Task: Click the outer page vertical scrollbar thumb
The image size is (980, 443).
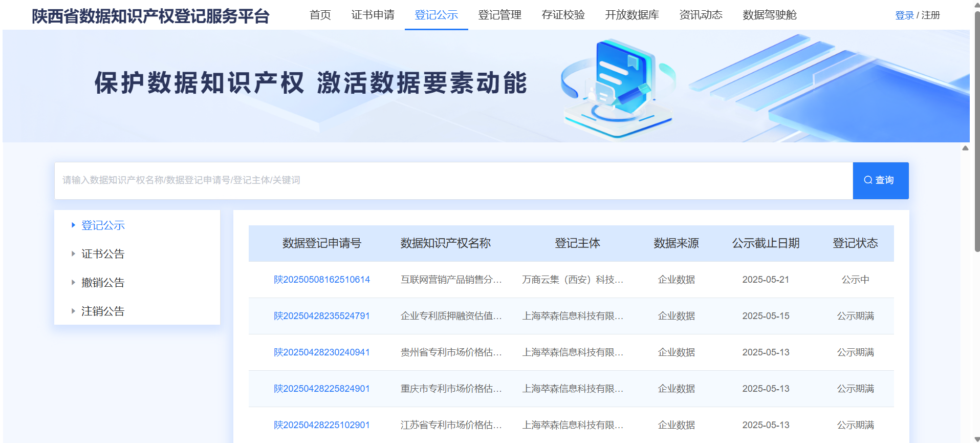Action: pos(976,131)
